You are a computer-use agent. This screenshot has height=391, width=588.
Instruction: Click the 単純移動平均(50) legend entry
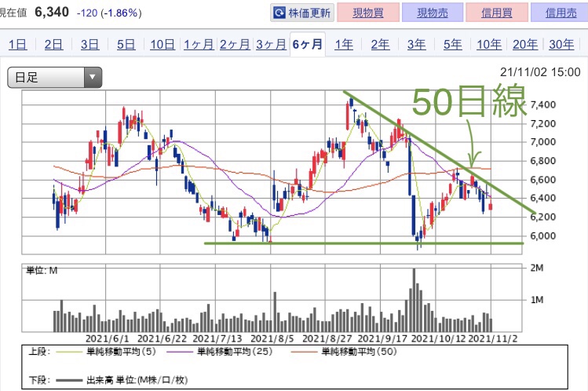(x=344, y=352)
